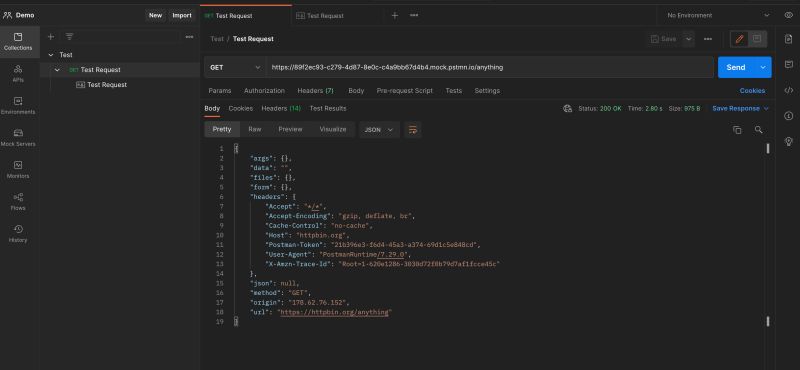Click the Import button
800x370 pixels.
pyautogui.click(x=182, y=15)
